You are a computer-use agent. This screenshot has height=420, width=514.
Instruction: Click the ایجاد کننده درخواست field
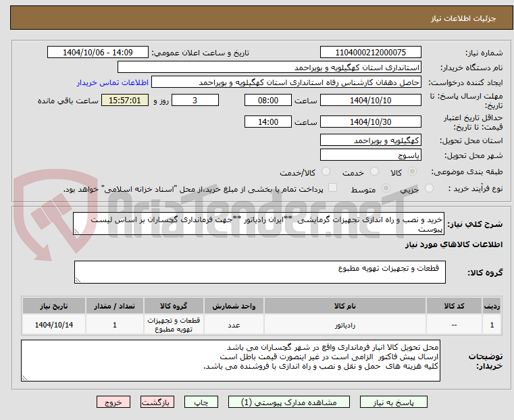[x=286, y=82]
